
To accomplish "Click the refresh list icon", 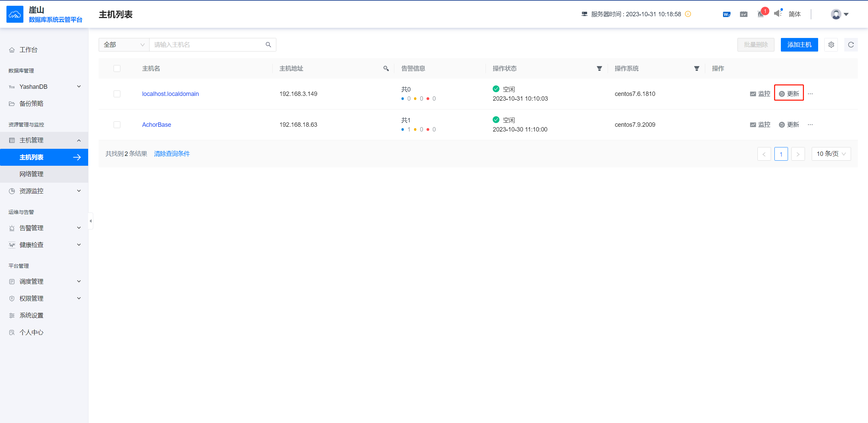I will [x=851, y=45].
